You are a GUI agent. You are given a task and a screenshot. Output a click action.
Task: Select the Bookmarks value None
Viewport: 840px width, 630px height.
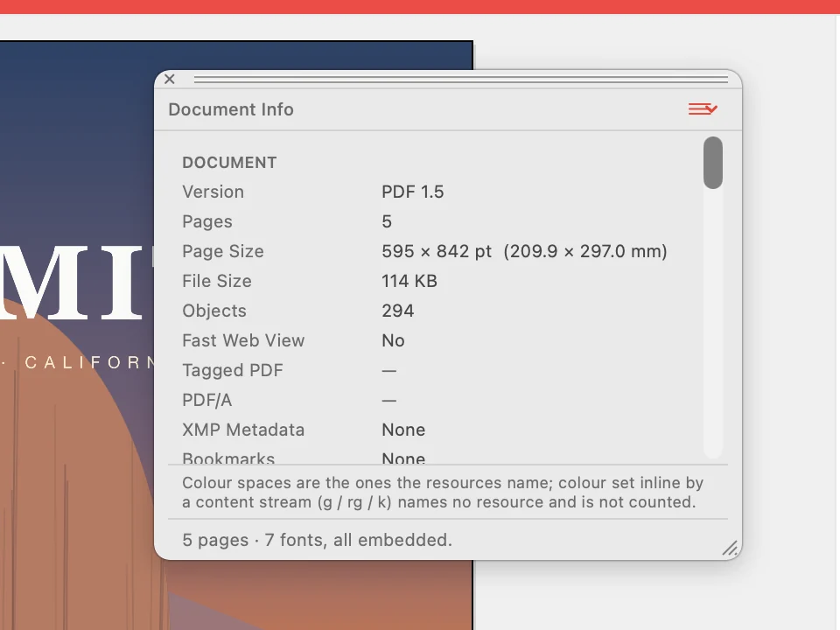tap(403, 458)
